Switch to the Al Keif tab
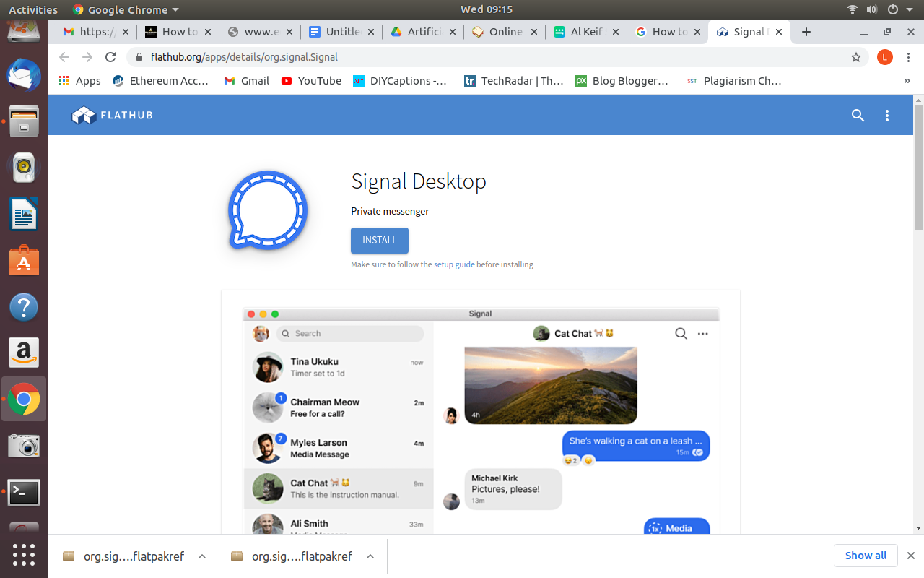Image resolution: width=924 pixels, height=578 pixels. point(586,32)
